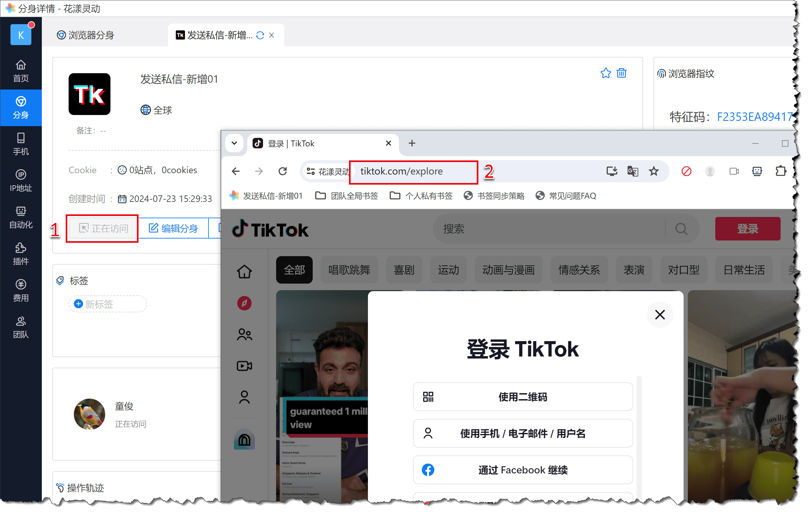Switch to 浏览器分身 tab
Image resolution: width=812 pixels, height=512 pixels.
pos(86,35)
